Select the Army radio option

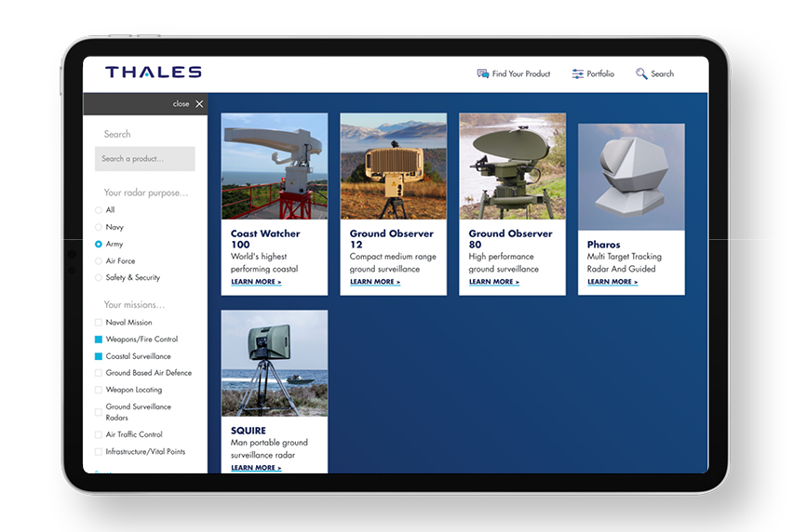(x=99, y=244)
